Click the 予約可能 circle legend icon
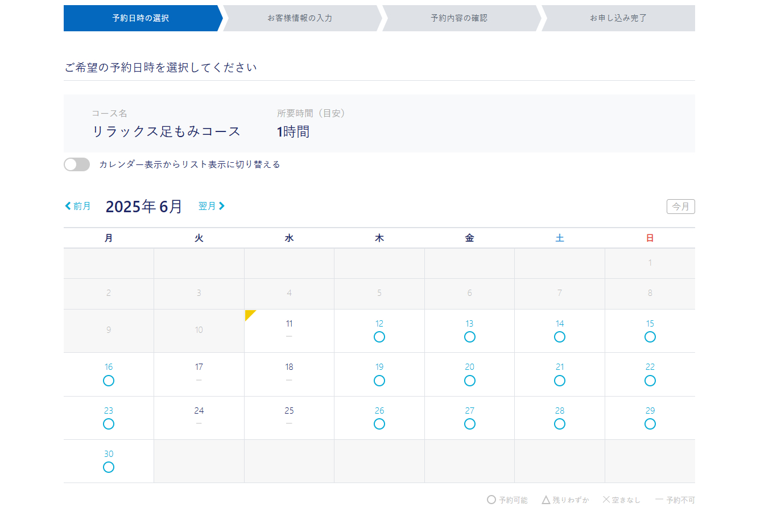Screen dimensions: 781x532 pyautogui.click(x=491, y=500)
